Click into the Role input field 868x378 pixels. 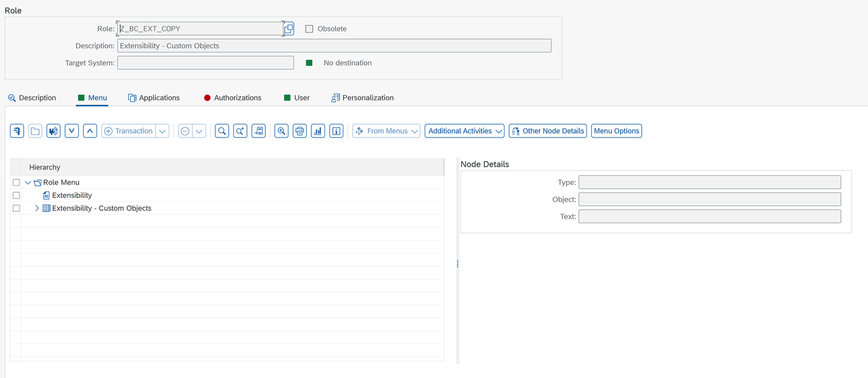(200, 29)
